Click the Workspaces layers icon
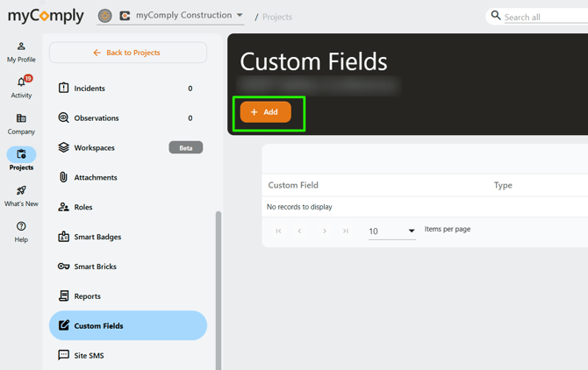This screenshot has height=370, width=588. pyautogui.click(x=64, y=147)
